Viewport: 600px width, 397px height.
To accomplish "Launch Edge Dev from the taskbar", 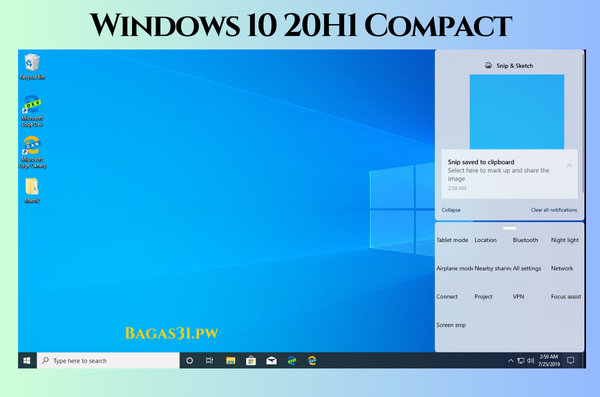I will tap(292, 361).
